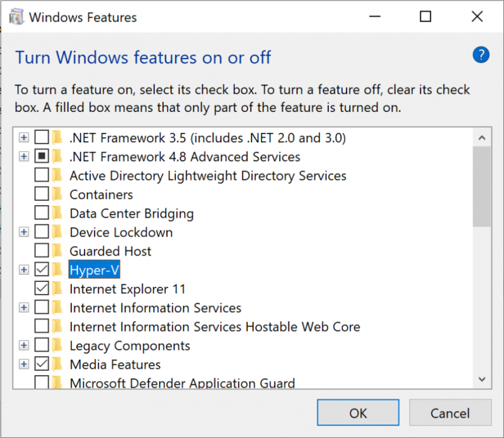This screenshot has height=438, width=504.
Task: Click the folder icon beside Internet Information Services
Action: (x=58, y=308)
